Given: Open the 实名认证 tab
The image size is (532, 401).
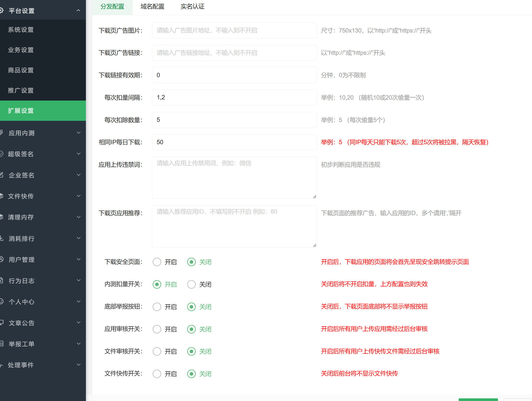Looking at the screenshot, I should coord(192,7).
